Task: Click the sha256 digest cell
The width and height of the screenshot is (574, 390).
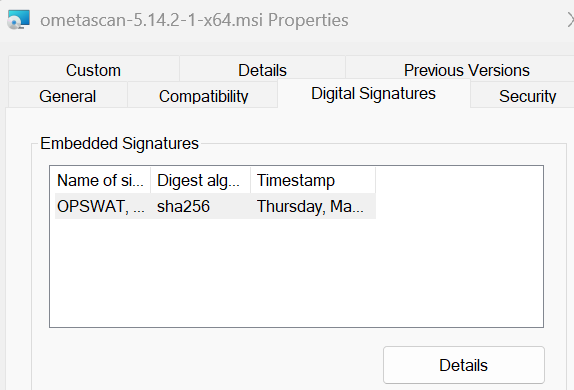Action: (183, 206)
